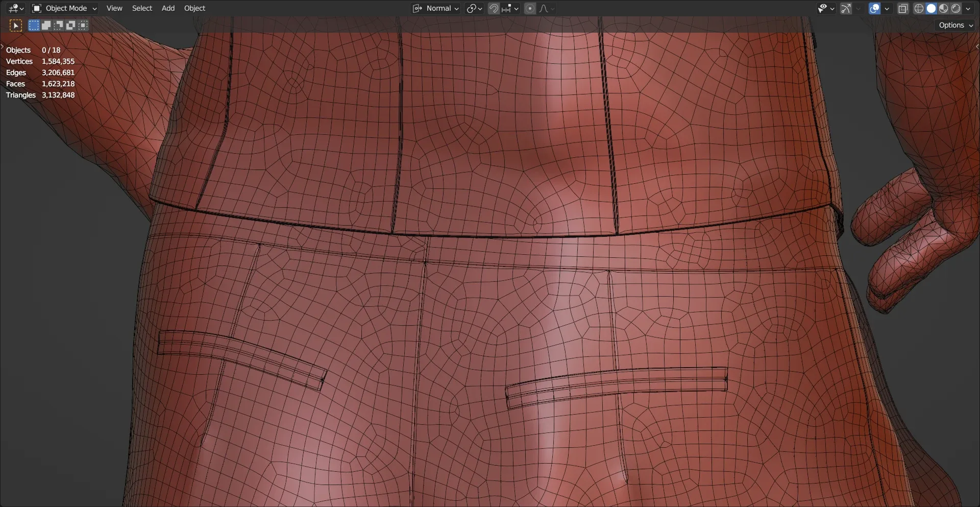
Task: Choose Extend Existing Selection mode
Action: click(46, 25)
